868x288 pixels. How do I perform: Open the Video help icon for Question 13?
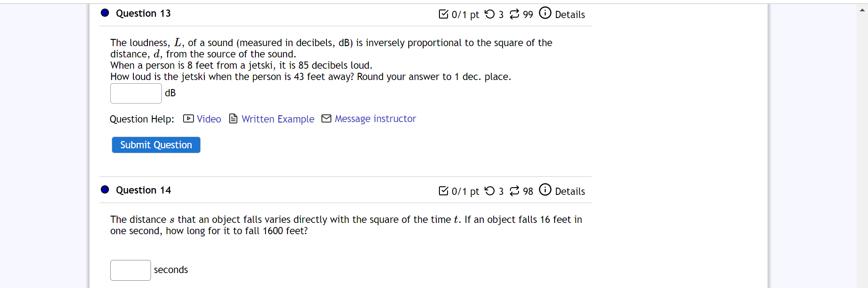pos(188,118)
